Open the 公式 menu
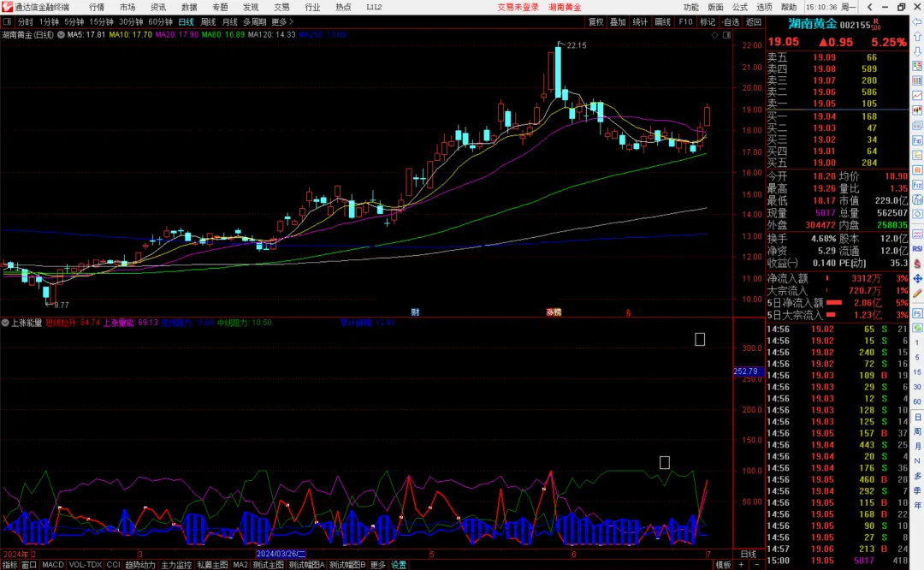The image size is (924, 570). point(740,7)
